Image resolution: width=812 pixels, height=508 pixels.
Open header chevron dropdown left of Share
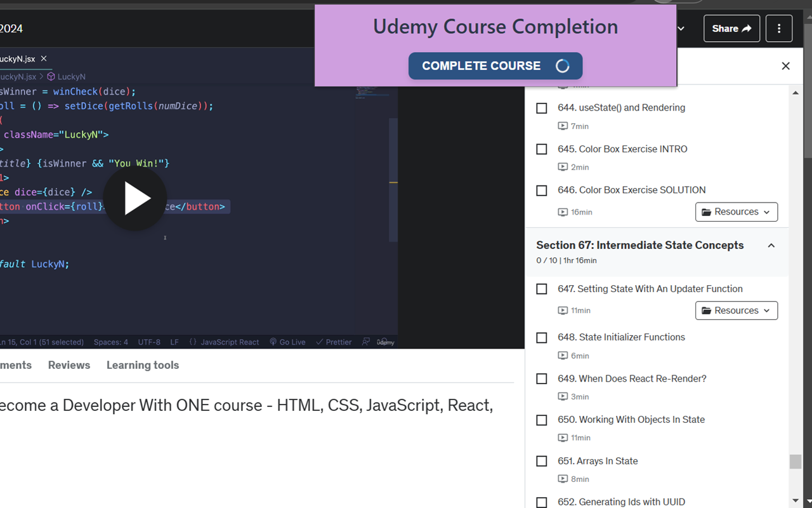pyautogui.click(x=681, y=29)
